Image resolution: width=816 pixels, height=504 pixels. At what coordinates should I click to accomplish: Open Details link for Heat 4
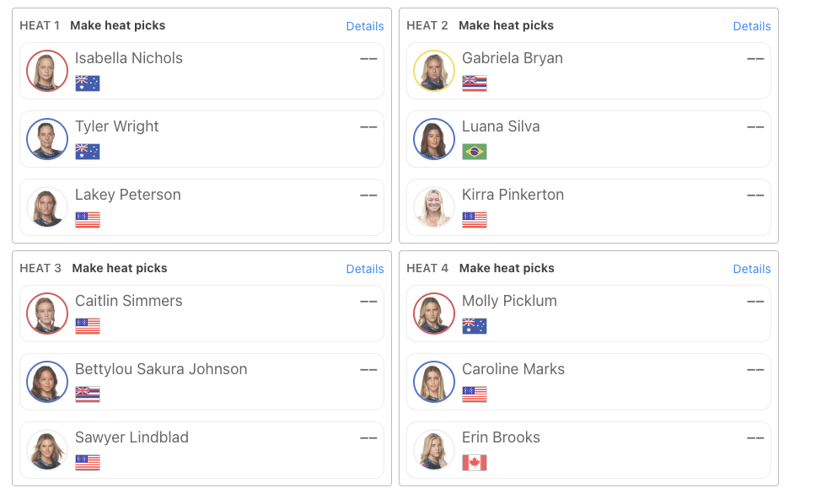coord(751,269)
